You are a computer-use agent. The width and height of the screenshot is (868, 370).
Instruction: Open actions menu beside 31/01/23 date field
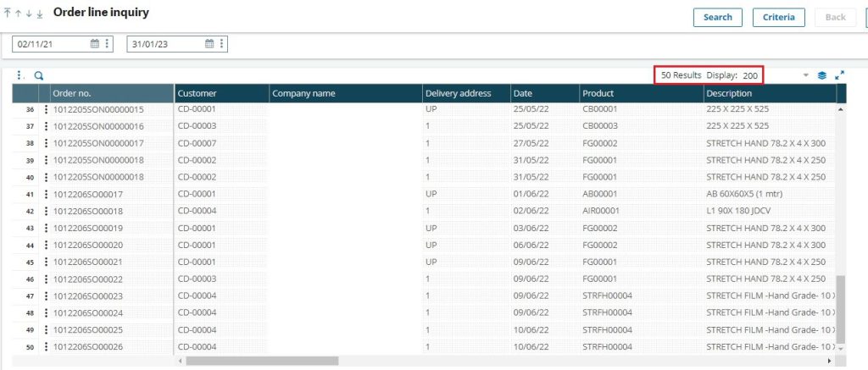coord(221,44)
